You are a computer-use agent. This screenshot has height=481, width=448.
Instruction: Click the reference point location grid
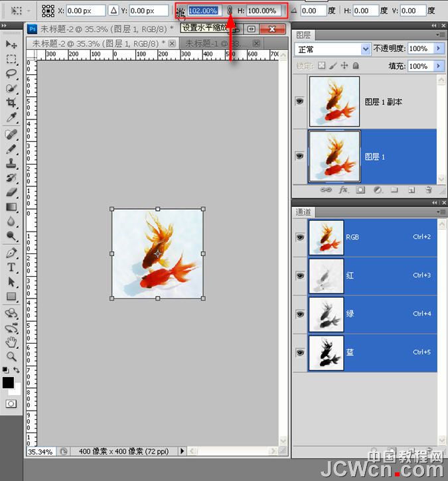pos(48,11)
